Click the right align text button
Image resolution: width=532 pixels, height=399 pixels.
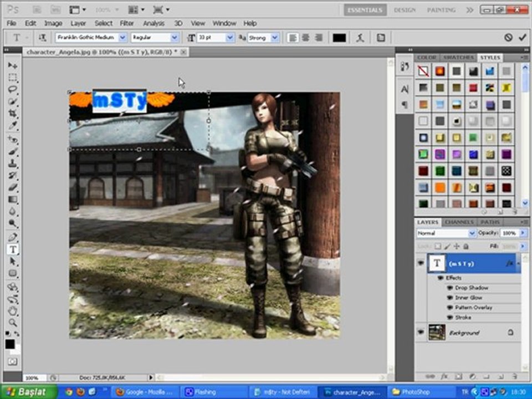click(318, 38)
